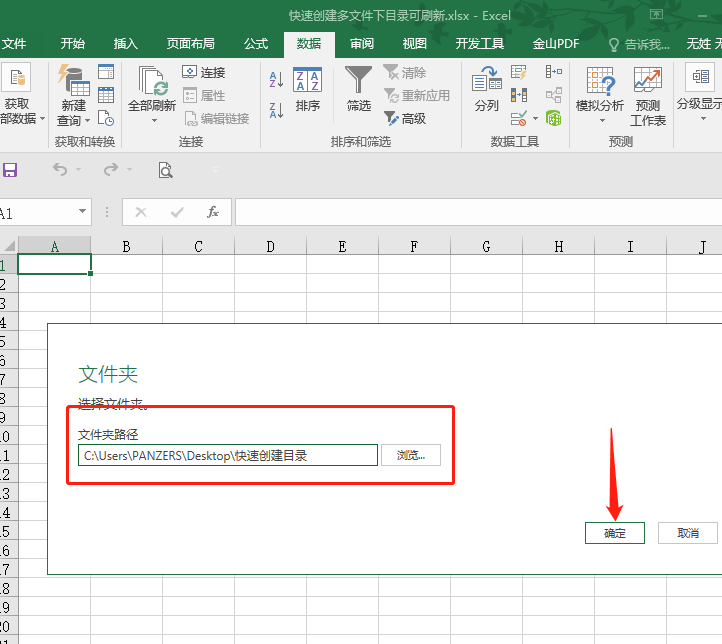Click the Browse (浏览...) button
Screen dimensions: 722x644
[x=411, y=455]
